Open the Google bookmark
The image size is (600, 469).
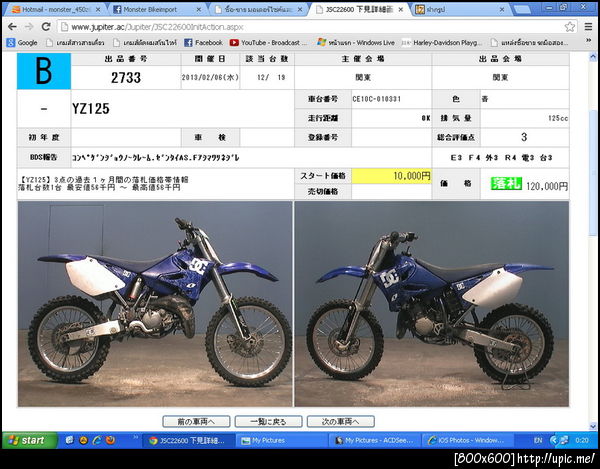22,42
